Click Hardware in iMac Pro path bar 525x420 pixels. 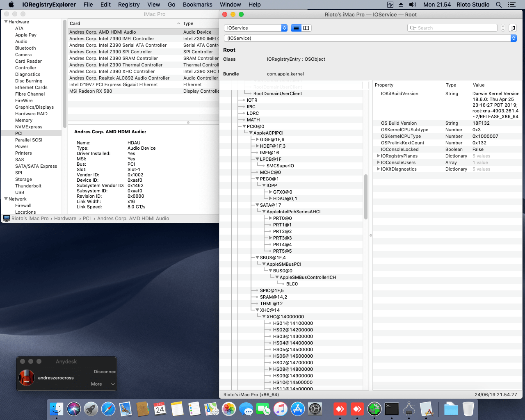pyautogui.click(x=65, y=219)
